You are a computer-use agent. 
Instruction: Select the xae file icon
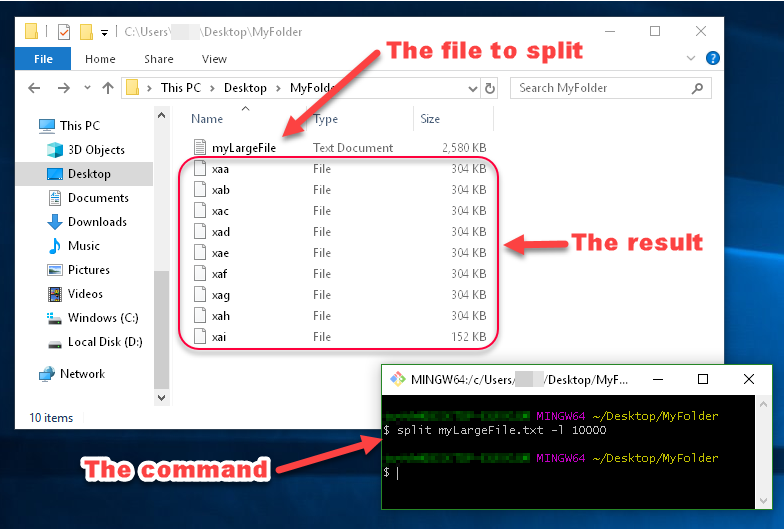tap(200, 252)
